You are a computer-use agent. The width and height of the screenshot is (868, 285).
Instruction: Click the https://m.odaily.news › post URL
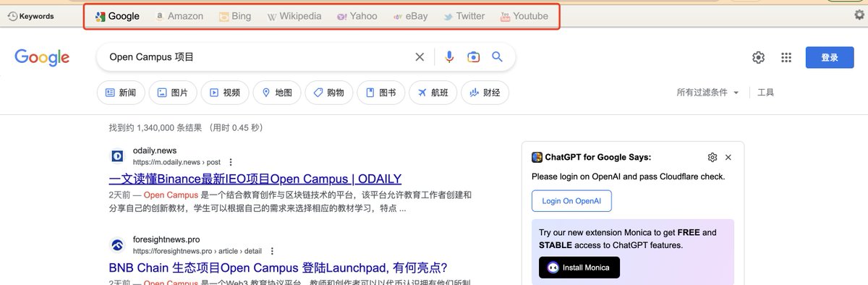[176, 162]
